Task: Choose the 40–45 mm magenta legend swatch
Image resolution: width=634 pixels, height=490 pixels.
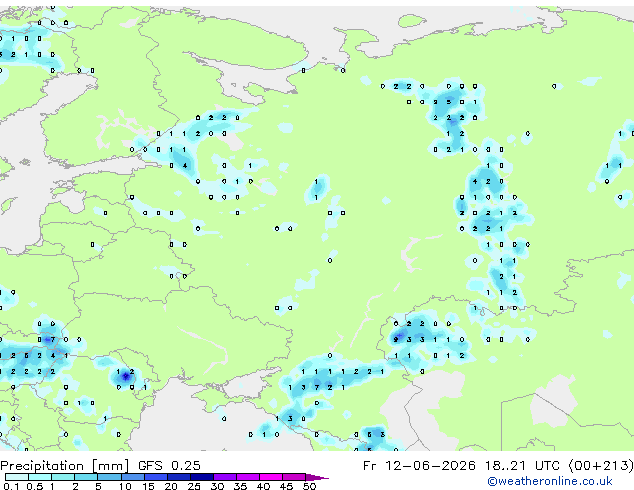Action: click(x=271, y=477)
